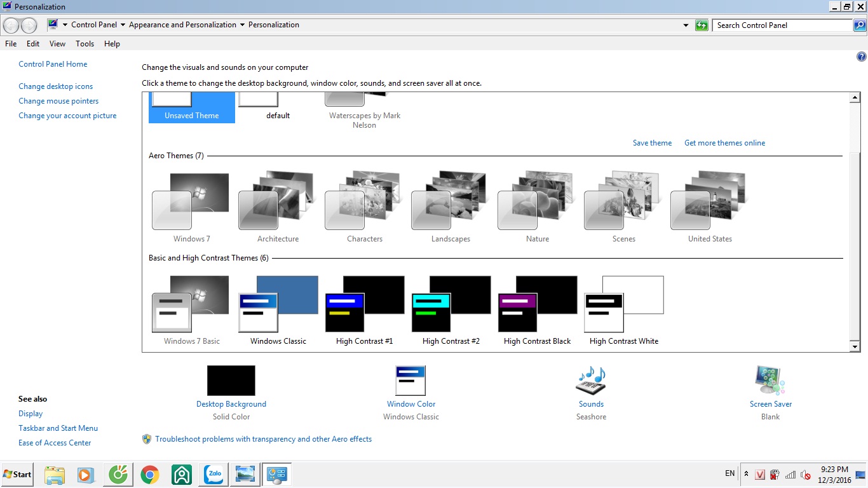Open the Window Color icon

(x=410, y=381)
